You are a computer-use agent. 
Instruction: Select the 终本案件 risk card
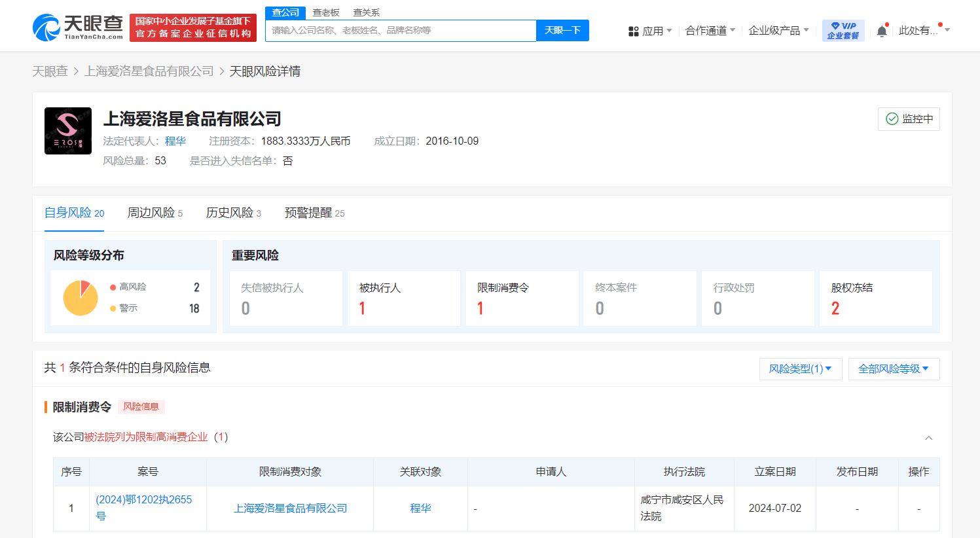pyautogui.click(x=640, y=298)
